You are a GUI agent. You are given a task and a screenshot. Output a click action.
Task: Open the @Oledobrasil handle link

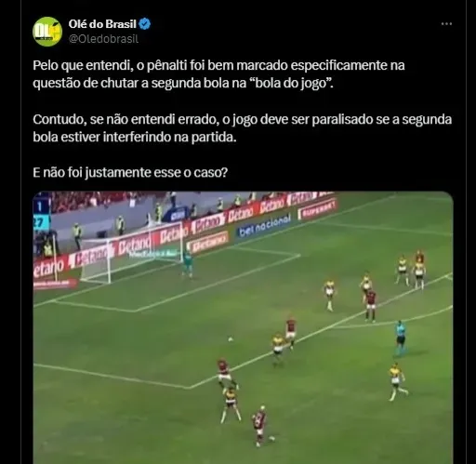103,39
